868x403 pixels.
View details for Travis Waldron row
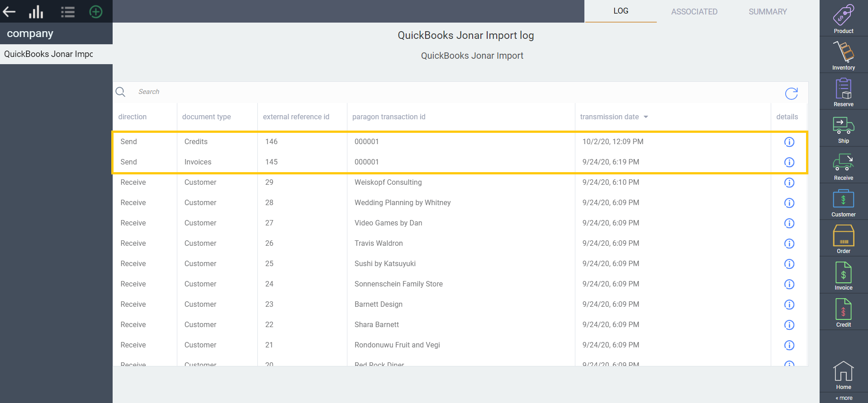(789, 244)
